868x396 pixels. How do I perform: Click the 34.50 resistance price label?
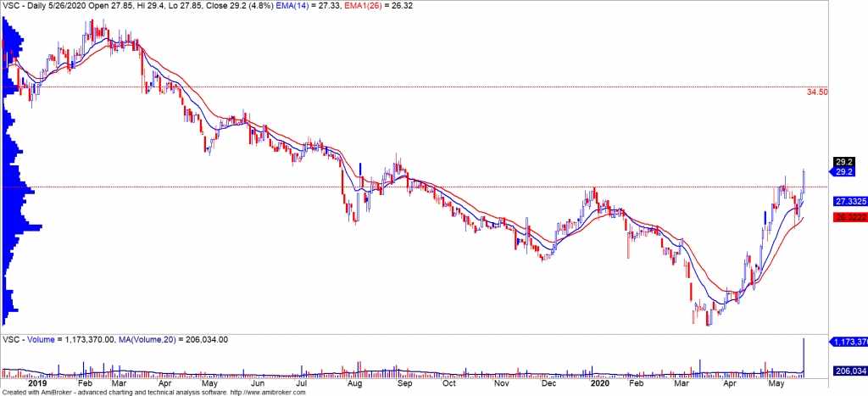point(816,92)
